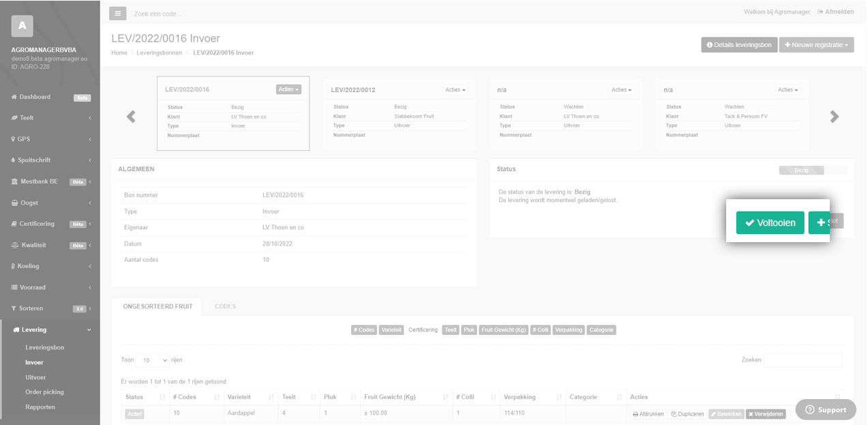The width and height of the screenshot is (868, 425).
Task: Open Acties dropdown on LEV/2022/0016 card
Action: coord(288,89)
